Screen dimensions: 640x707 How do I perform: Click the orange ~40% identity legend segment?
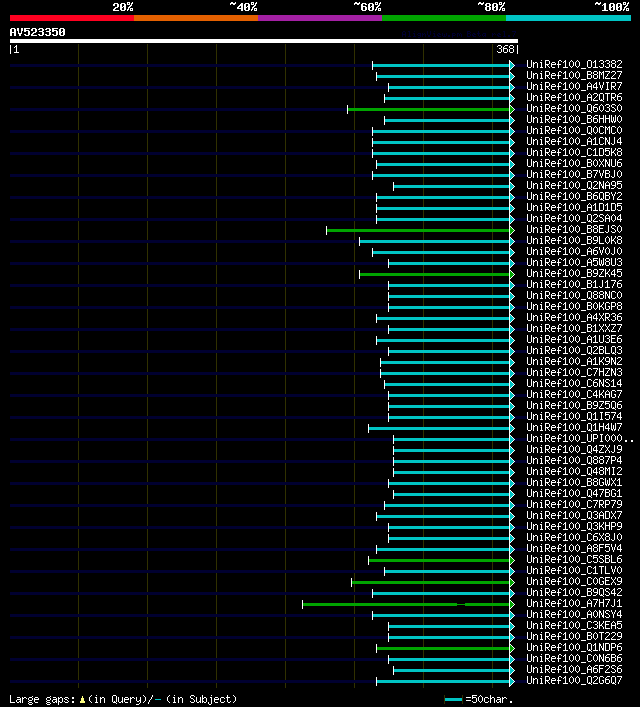196,18
